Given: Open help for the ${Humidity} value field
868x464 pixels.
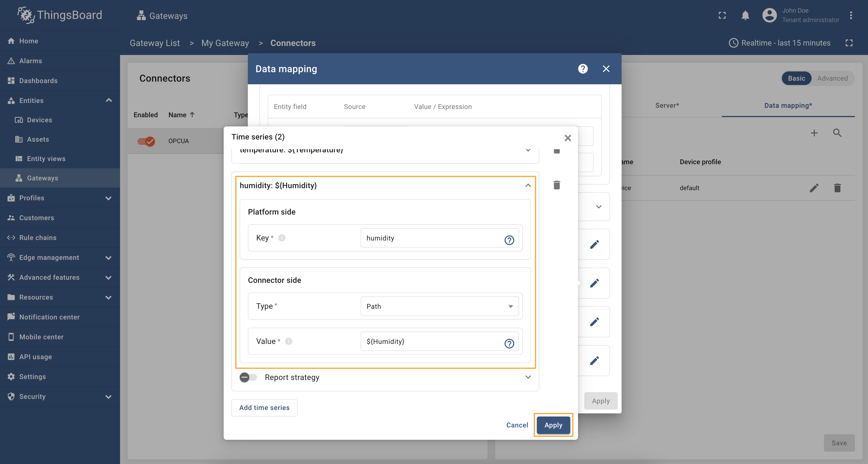Looking at the screenshot, I should 509,343.
